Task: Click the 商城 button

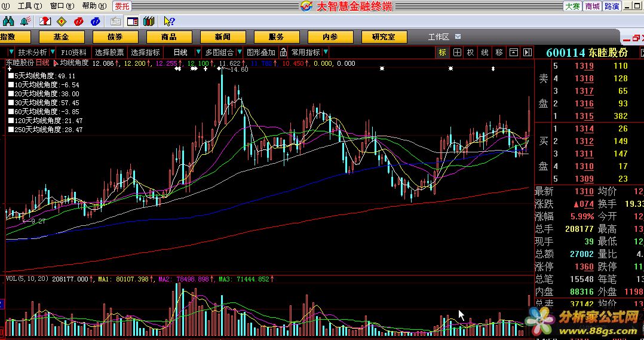Action: point(592,6)
